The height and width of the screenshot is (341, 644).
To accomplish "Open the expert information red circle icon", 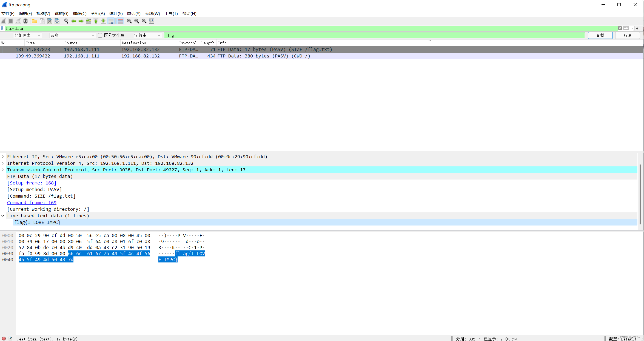I will pos(4,339).
